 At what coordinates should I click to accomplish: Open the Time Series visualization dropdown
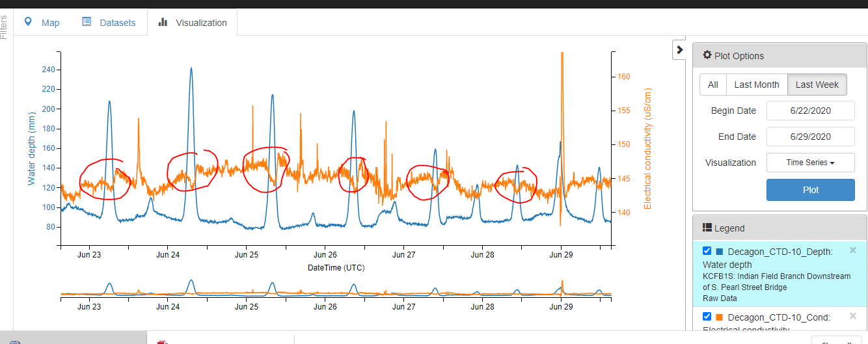pyautogui.click(x=810, y=163)
